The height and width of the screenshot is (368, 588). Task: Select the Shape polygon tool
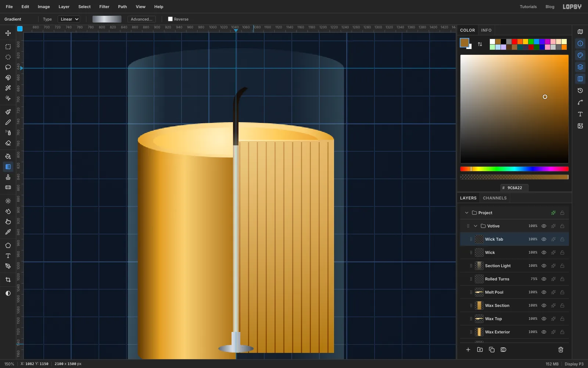click(x=8, y=245)
